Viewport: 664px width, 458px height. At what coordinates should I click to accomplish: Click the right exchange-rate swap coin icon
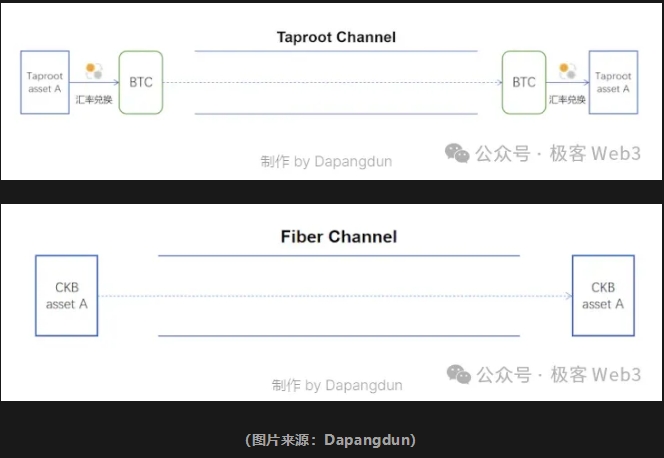point(567,71)
